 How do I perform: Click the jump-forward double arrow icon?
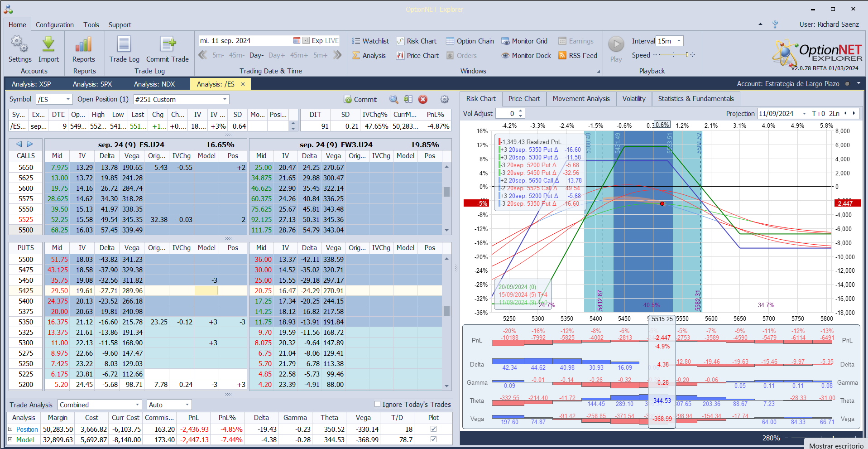pos(337,55)
